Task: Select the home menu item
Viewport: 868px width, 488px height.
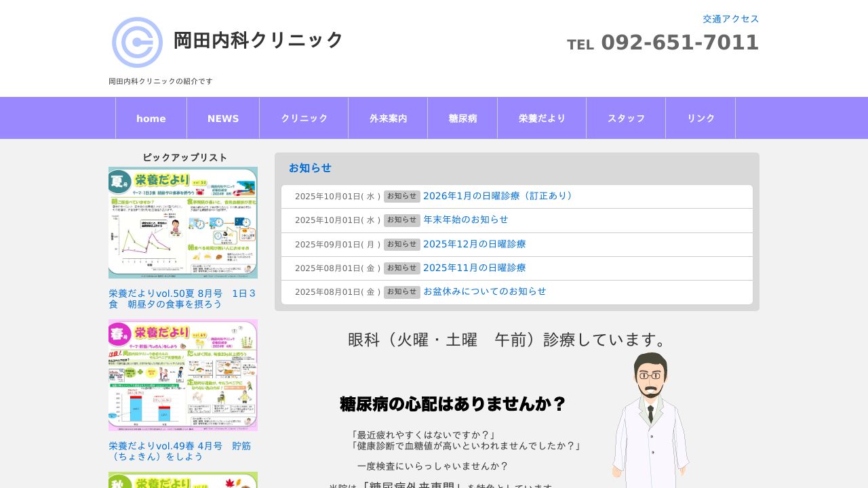Action: click(151, 118)
